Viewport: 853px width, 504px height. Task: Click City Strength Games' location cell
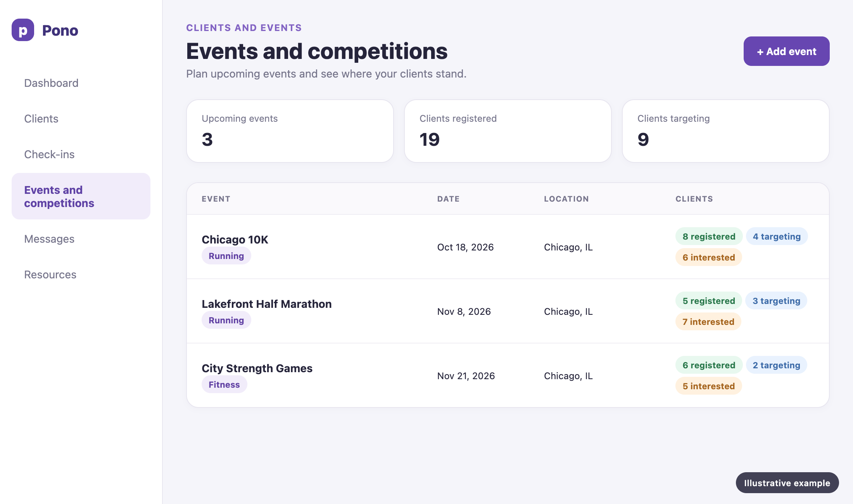click(x=568, y=376)
